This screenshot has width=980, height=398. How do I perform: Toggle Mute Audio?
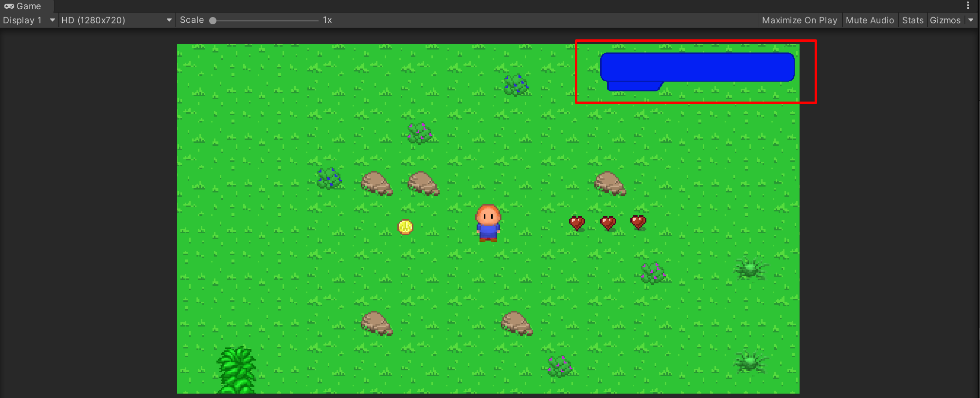[870, 20]
